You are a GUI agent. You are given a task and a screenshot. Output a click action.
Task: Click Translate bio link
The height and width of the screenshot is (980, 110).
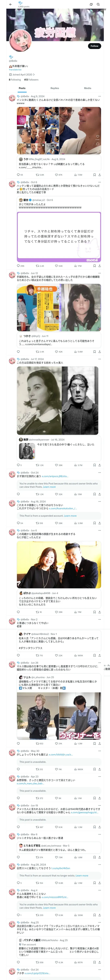click(15, 70)
